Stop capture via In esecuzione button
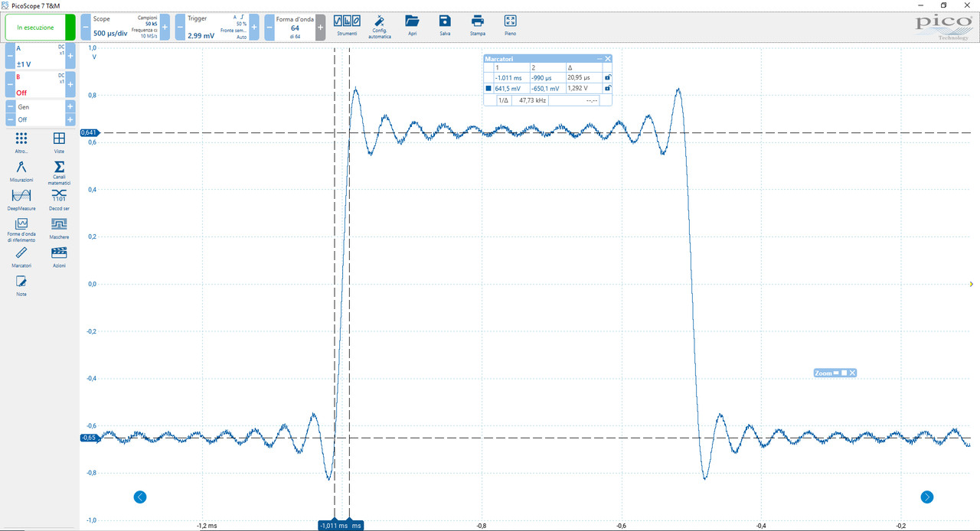 [40, 28]
